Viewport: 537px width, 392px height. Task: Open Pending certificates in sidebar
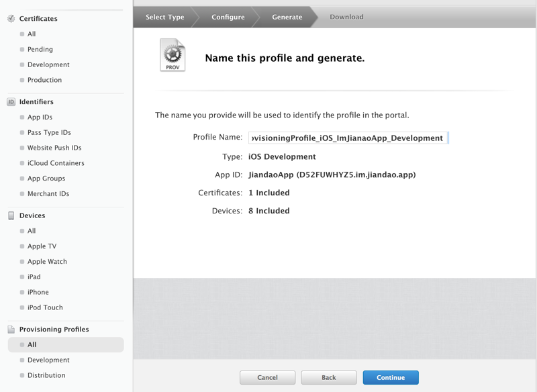tap(40, 50)
